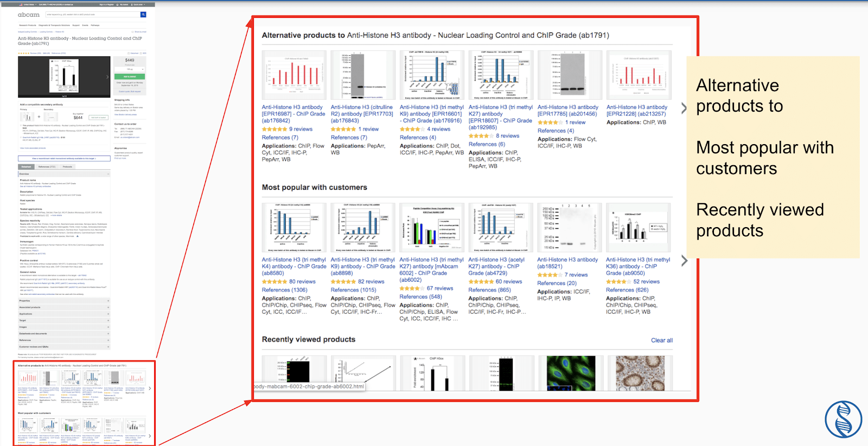868x446 pixels.
Task: Open Quick order in top bar
Action: click(x=138, y=4)
